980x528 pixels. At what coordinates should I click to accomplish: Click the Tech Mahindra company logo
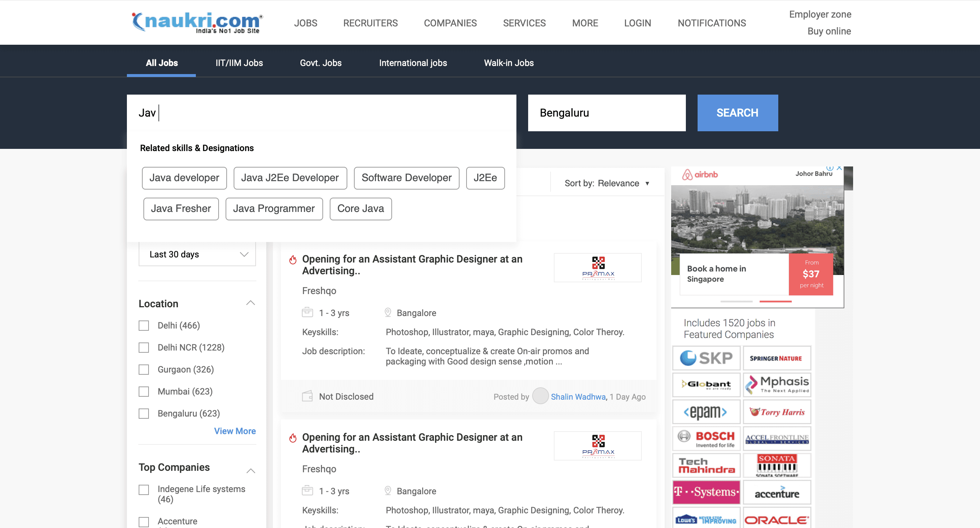[x=706, y=466]
